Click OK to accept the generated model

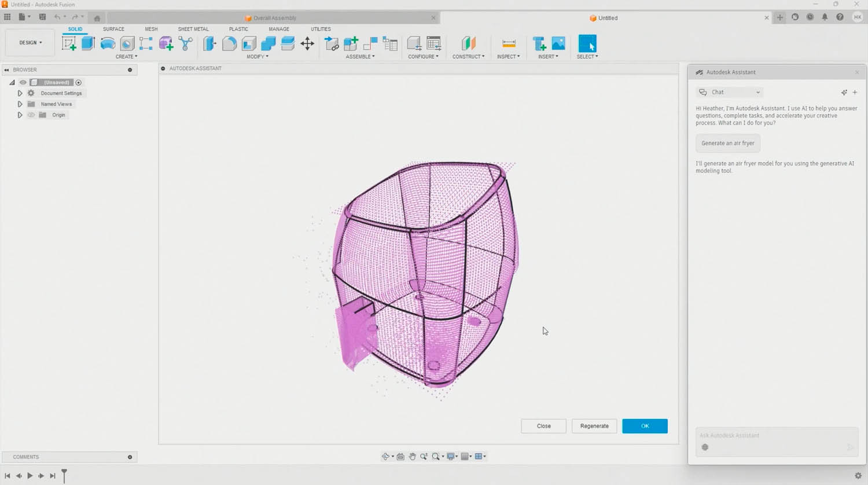pyautogui.click(x=645, y=425)
